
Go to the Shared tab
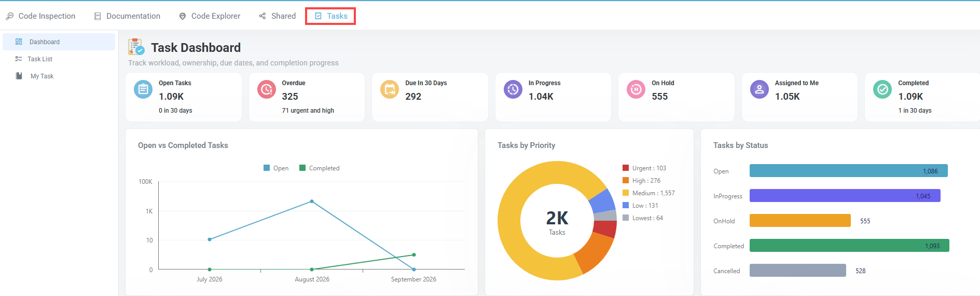278,16
